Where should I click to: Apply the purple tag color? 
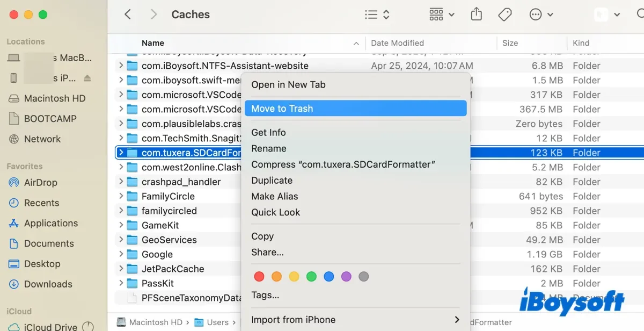[x=346, y=277]
